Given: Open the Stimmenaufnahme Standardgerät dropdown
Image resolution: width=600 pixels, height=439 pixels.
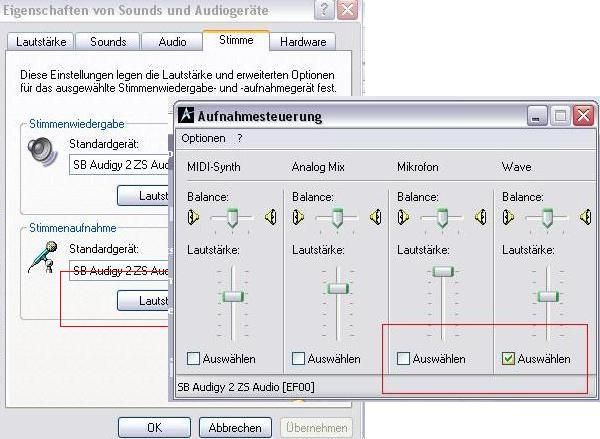Looking at the screenshot, I should tap(120, 271).
